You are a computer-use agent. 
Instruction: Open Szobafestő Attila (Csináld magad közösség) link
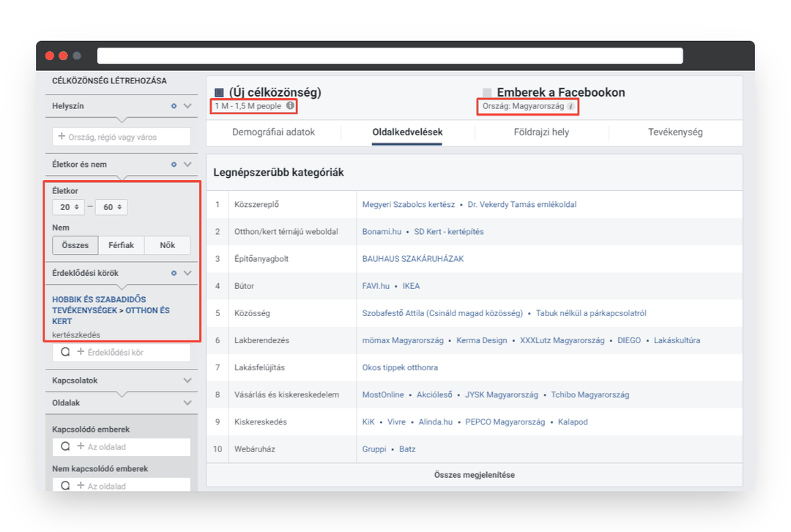(442, 313)
